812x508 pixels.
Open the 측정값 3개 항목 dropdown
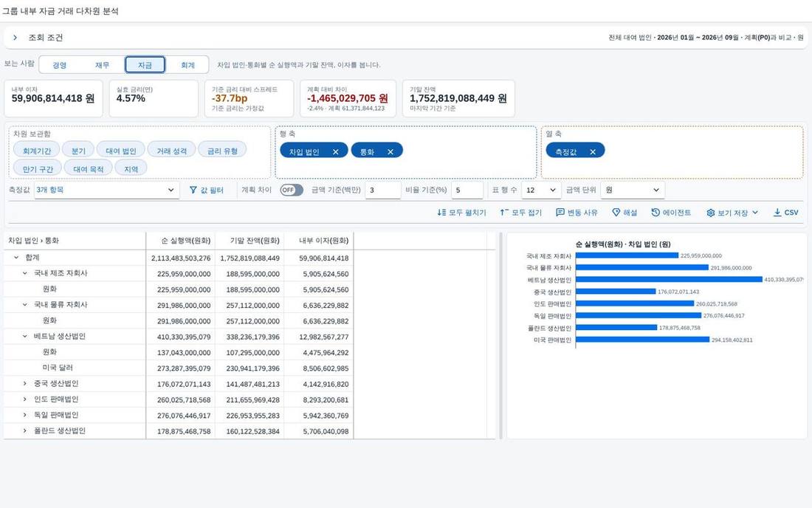[x=107, y=190]
